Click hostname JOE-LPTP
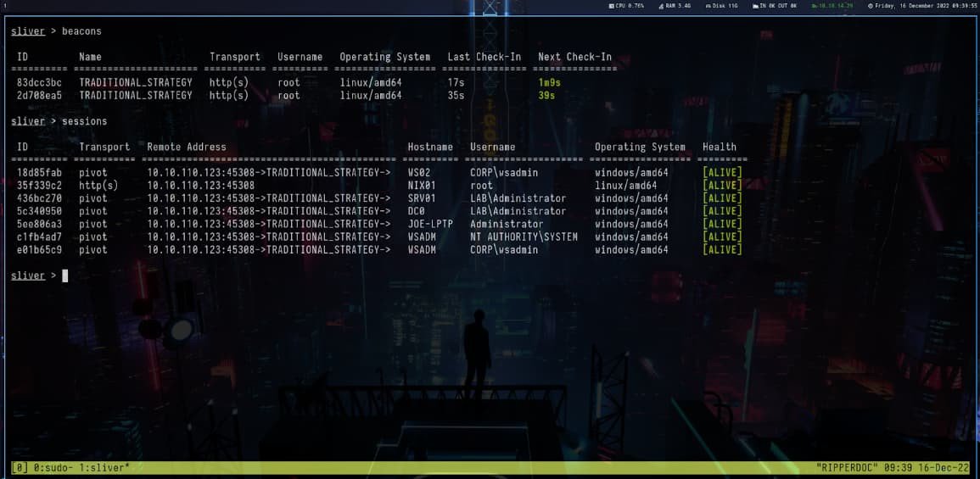 [x=430, y=224]
